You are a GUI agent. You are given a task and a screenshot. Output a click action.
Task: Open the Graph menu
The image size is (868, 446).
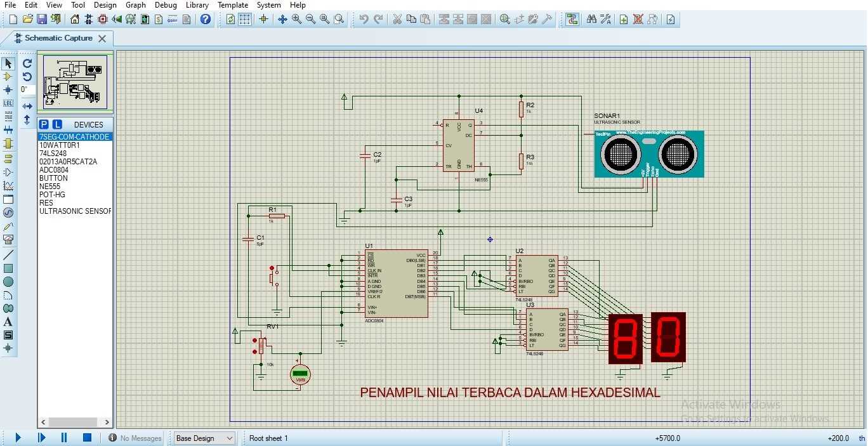click(136, 5)
